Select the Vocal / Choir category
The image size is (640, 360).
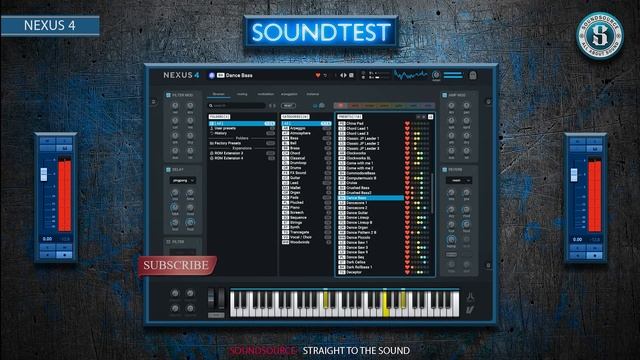307,237
